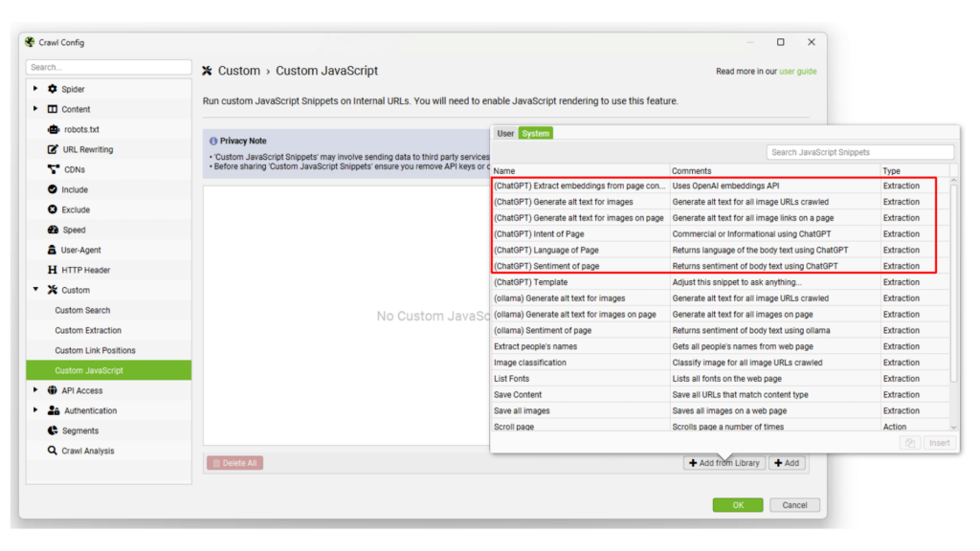This screenshot has width=980, height=551.
Task: Click the User-Agent spy icon
Action: point(52,250)
